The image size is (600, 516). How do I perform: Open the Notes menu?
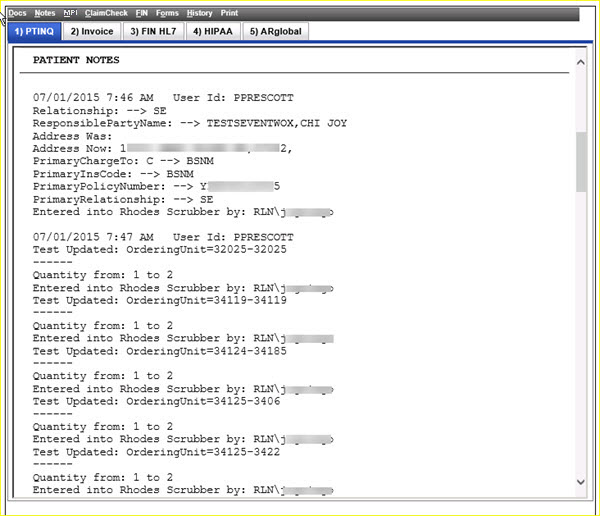click(x=44, y=13)
